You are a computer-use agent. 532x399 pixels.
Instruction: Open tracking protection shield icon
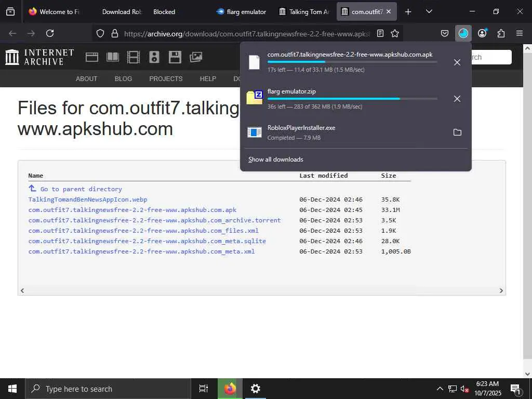pyautogui.click(x=100, y=33)
